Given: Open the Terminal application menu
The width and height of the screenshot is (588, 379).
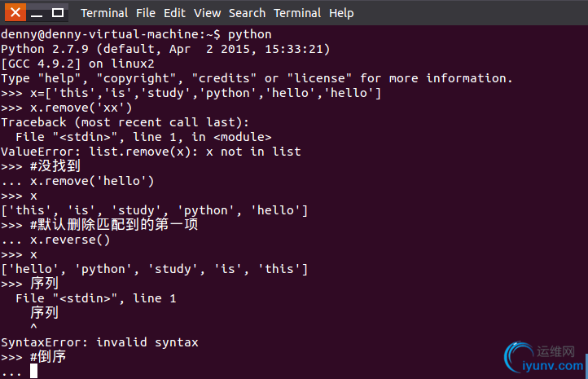Looking at the screenshot, I should (104, 13).
